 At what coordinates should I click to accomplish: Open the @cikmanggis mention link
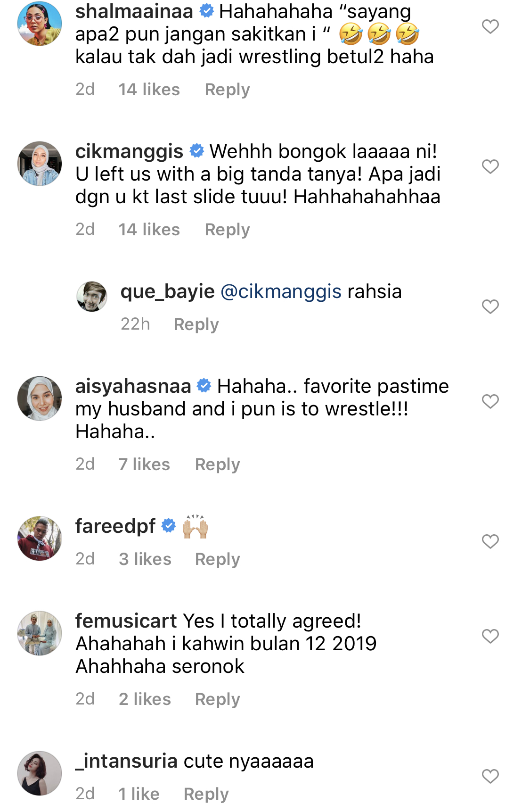tap(281, 291)
